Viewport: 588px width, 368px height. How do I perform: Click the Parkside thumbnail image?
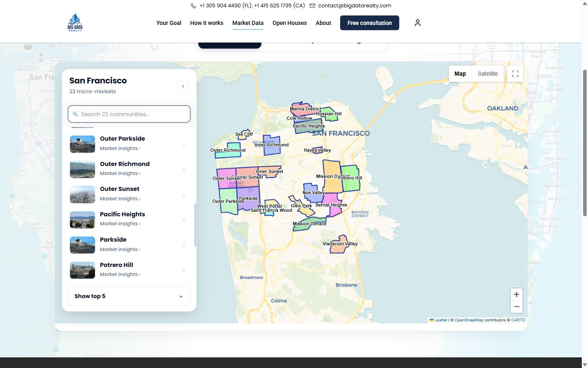tap(82, 245)
